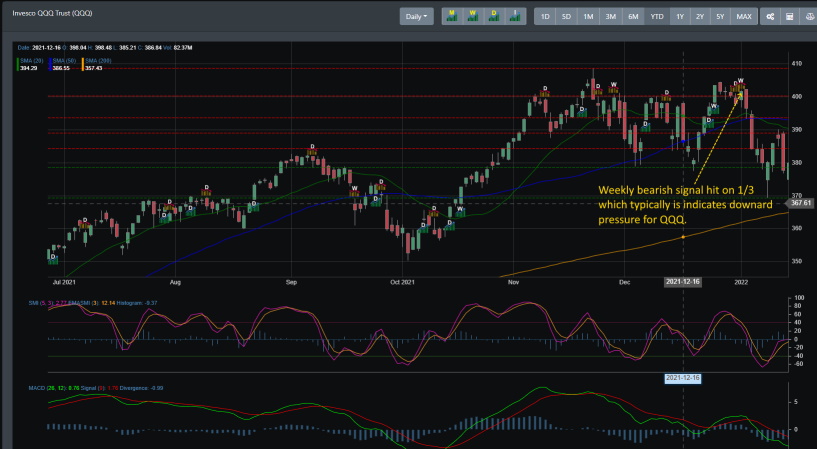Toggle monthly signals icon marked M
Screen dimensions: 817x449
pyautogui.click(x=452, y=16)
